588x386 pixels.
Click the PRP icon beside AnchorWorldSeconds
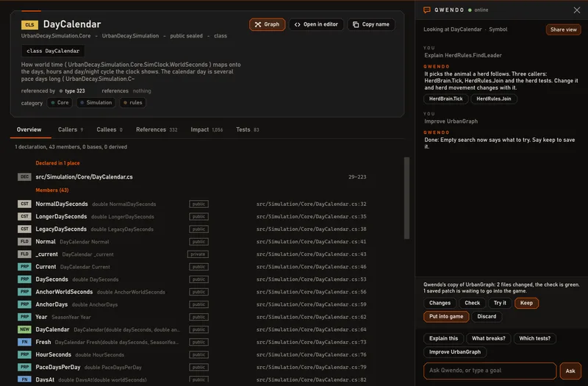[24, 292]
